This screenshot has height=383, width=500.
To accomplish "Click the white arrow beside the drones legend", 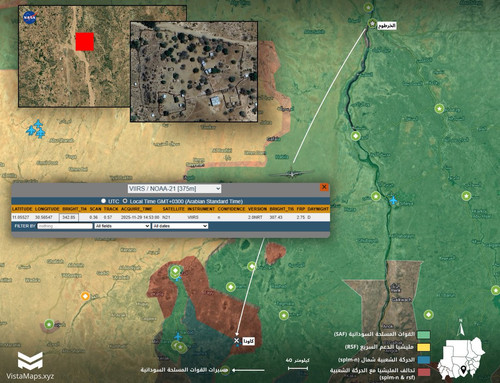I will click(248, 370).
